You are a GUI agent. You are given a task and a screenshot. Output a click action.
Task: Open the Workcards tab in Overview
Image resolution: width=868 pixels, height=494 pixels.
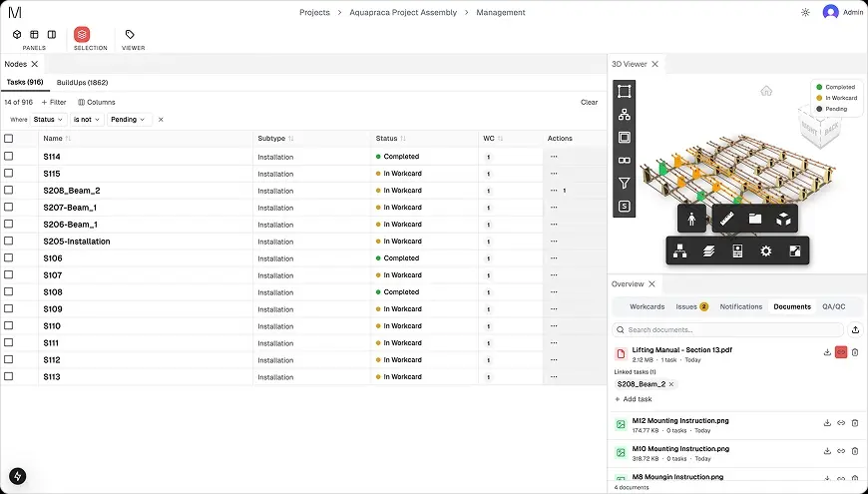pos(647,306)
